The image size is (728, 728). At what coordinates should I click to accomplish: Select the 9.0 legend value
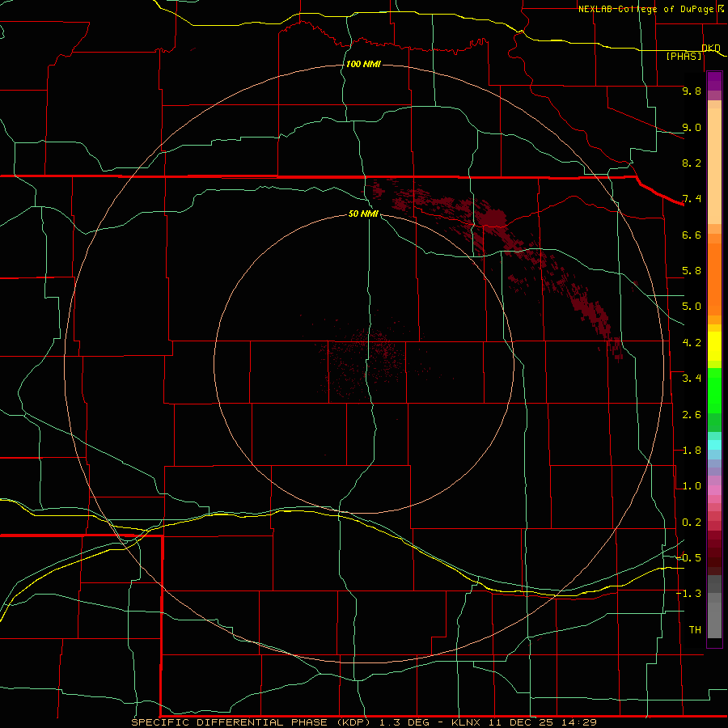click(692, 127)
